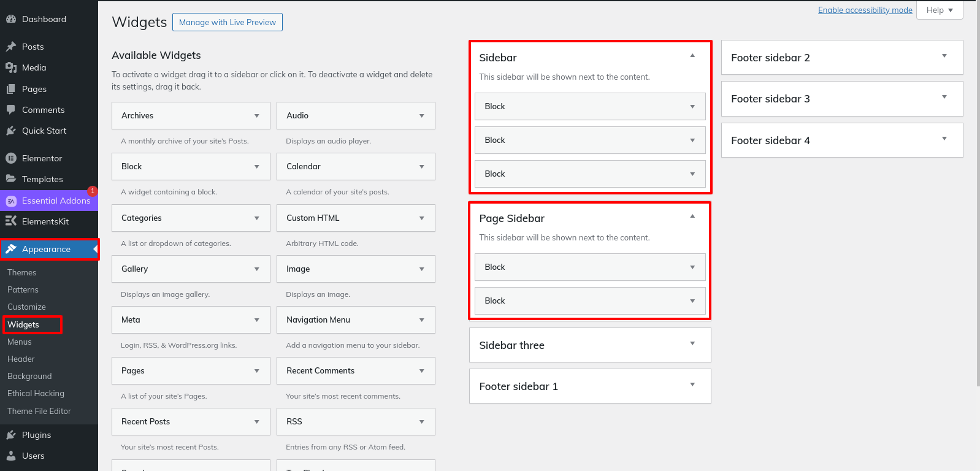
Task: Open the Custom HTML widget dropdown
Action: [x=422, y=218]
